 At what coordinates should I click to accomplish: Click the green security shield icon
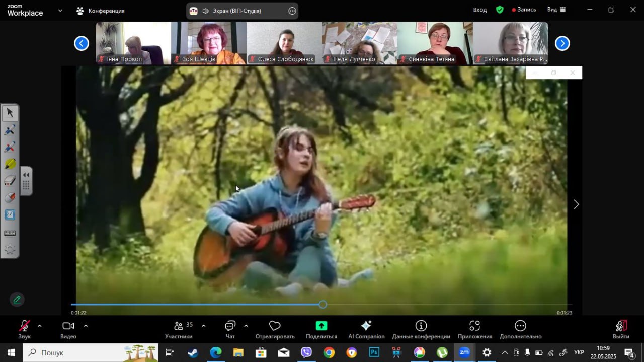(x=500, y=10)
